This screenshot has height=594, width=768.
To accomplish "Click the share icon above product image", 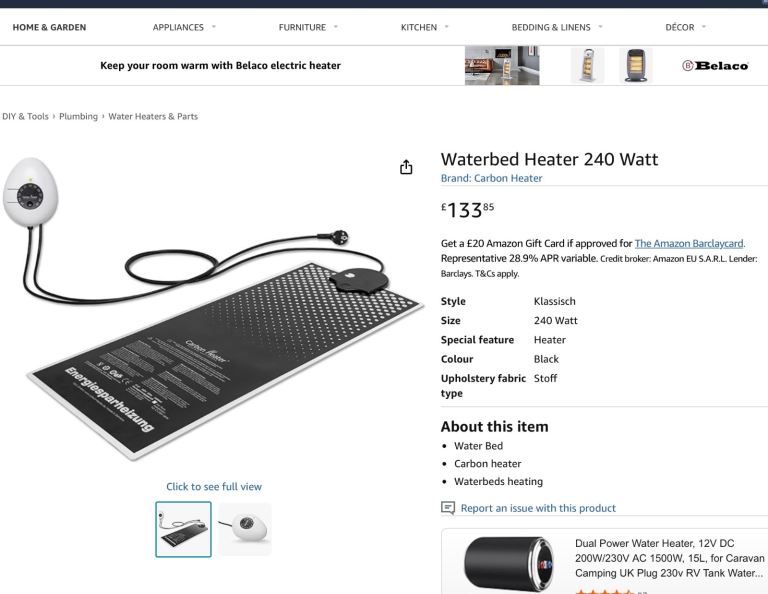I will click(406, 167).
